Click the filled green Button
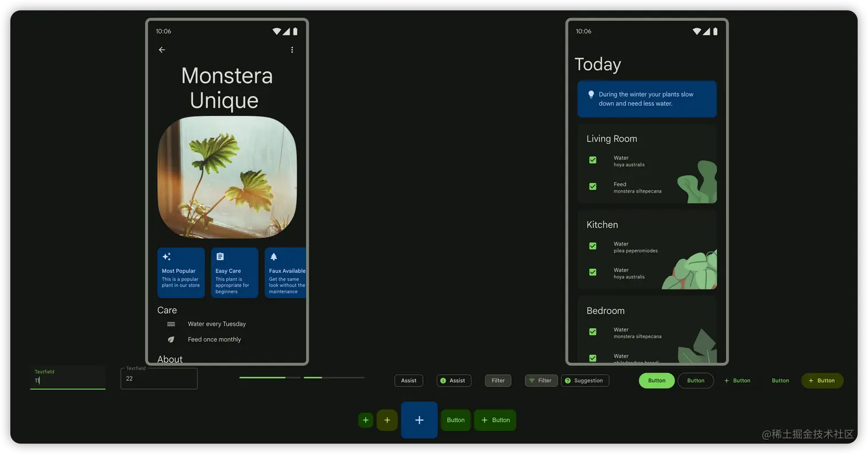Image resolution: width=868 pixels, height=454 pixels. [657, 380]
